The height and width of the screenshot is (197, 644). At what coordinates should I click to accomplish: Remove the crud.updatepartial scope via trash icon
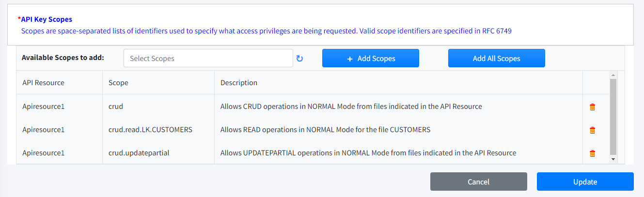tap(592, 153)
